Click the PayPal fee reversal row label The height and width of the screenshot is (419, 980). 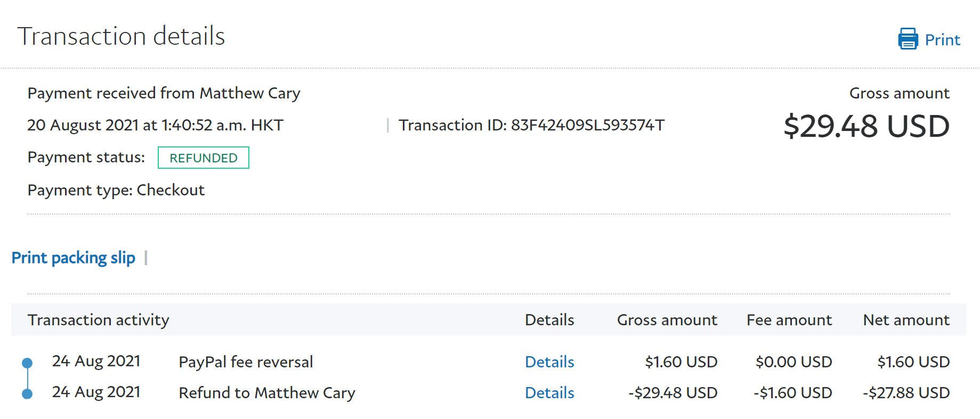pyautogui.click(x=246, y=362)
